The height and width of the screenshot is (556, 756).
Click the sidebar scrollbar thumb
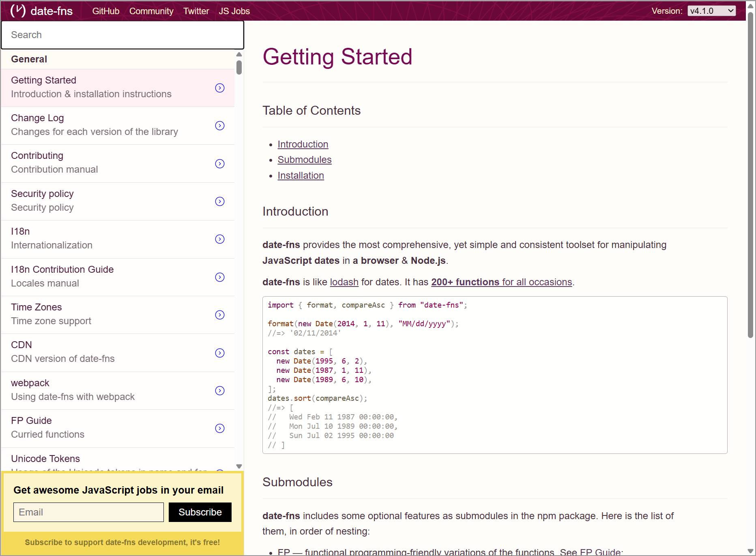click(239, 67)
